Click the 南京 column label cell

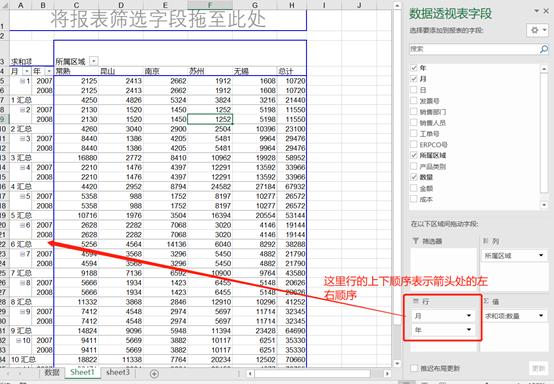[165, 71]
